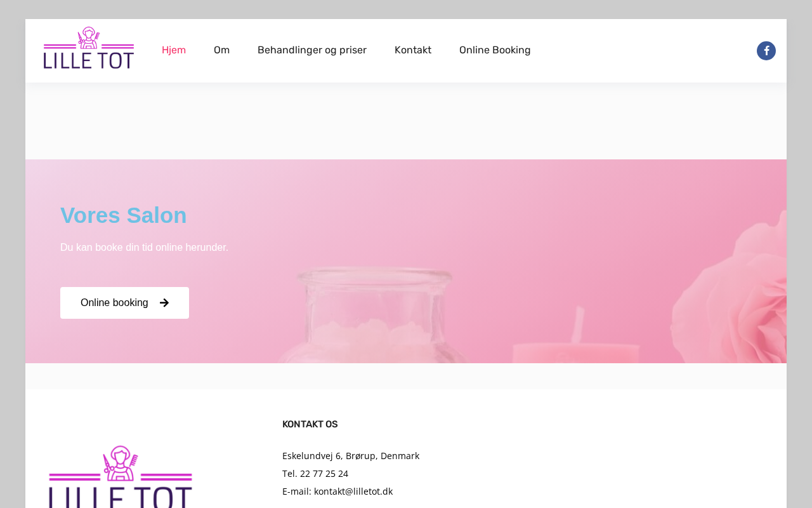Click the Lille Tot footer logo
This screenshot has height=508, width=812.
pyautogui.click(x=121, y=476)
